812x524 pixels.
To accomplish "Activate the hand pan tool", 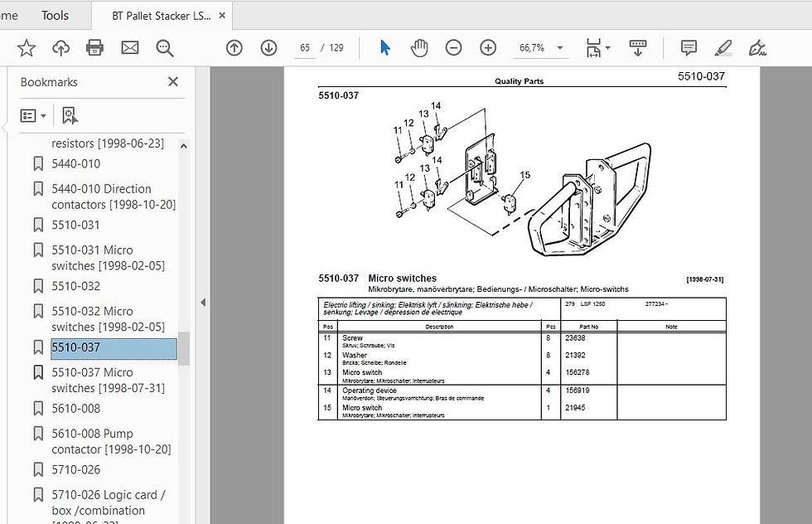I will click(x=419, y=48).
